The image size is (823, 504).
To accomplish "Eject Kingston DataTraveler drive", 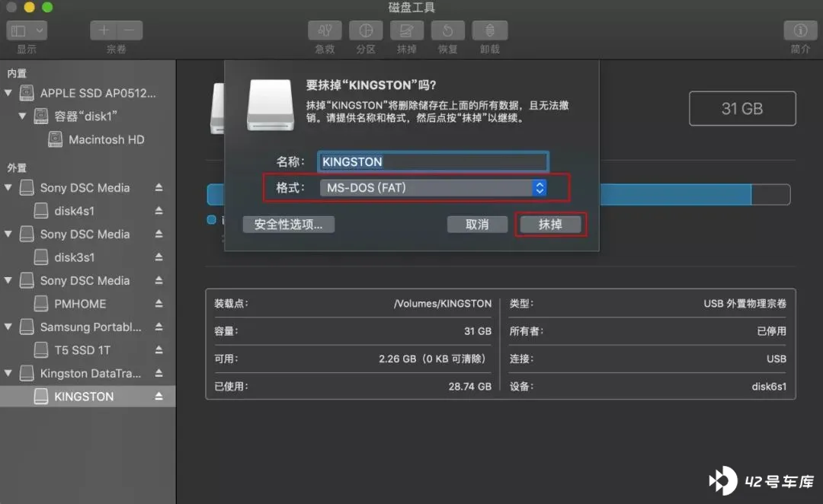I will coord(159,373).
